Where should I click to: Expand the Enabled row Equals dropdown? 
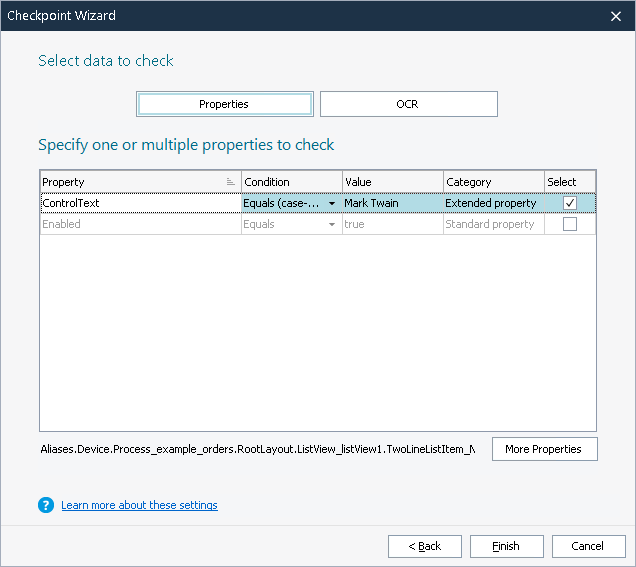click(332, 225)
